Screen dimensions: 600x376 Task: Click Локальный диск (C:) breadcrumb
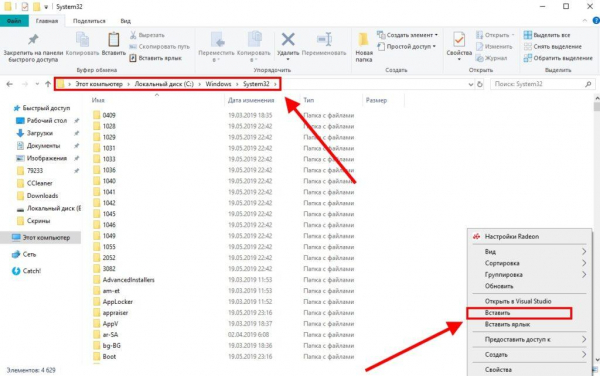[x=164, y=84]
